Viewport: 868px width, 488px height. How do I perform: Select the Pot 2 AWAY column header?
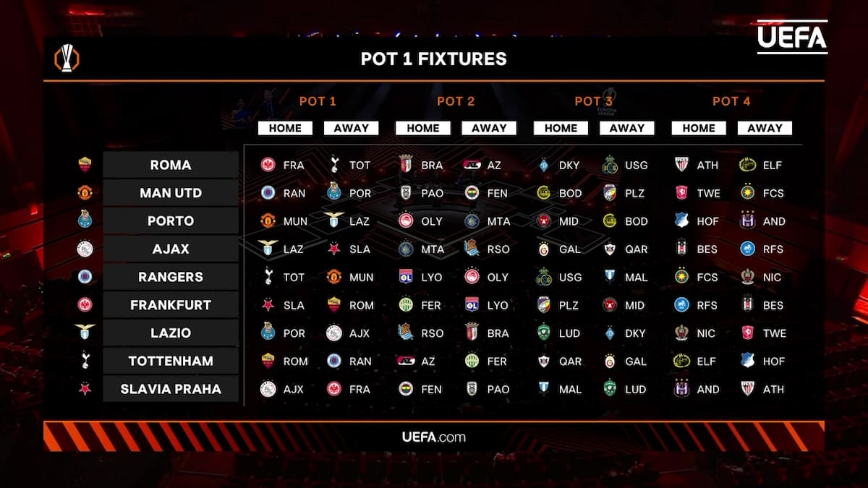click(489, 128)
